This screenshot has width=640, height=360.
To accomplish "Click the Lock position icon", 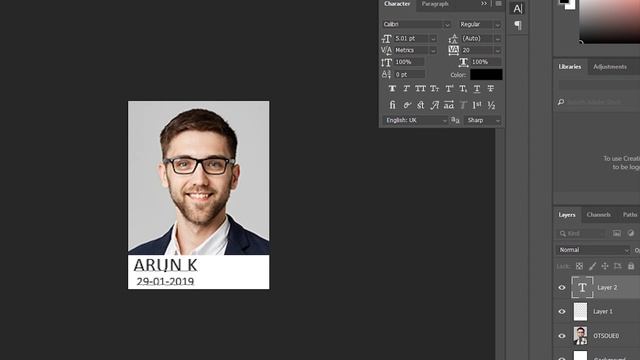I will tap(605, 266).
